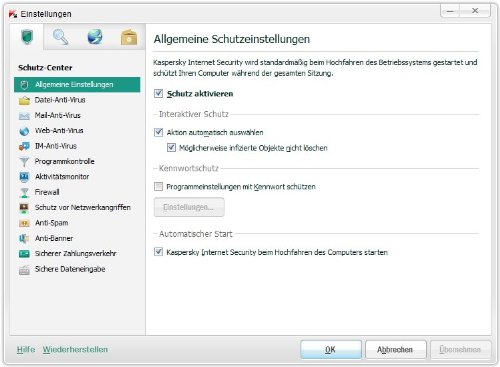This screenshot has width=500, height=367.
Task: Click the Allgemeine Schutzeinstellungen heading
Action: click(232, 39)
